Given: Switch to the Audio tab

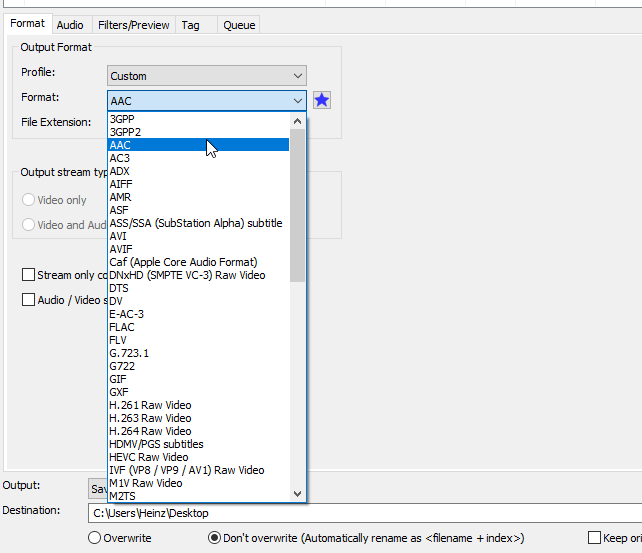Looking at the screenshot, I should coord(70,24).
